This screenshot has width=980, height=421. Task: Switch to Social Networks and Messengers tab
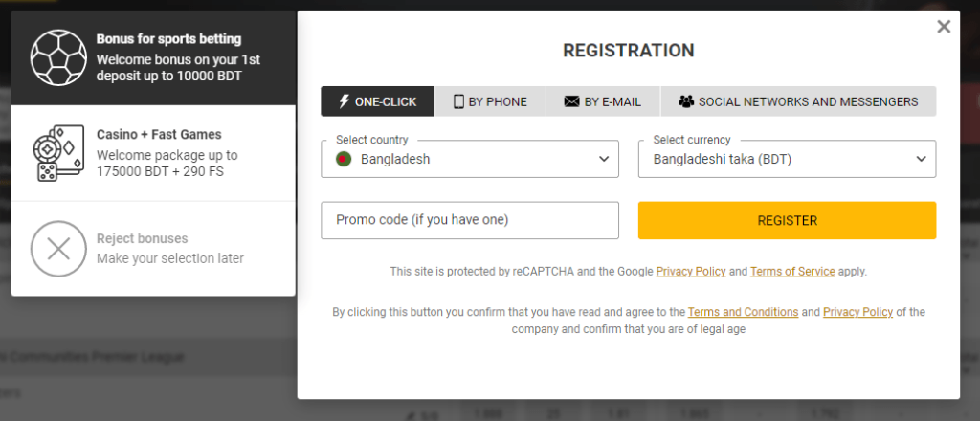point(798,101)
